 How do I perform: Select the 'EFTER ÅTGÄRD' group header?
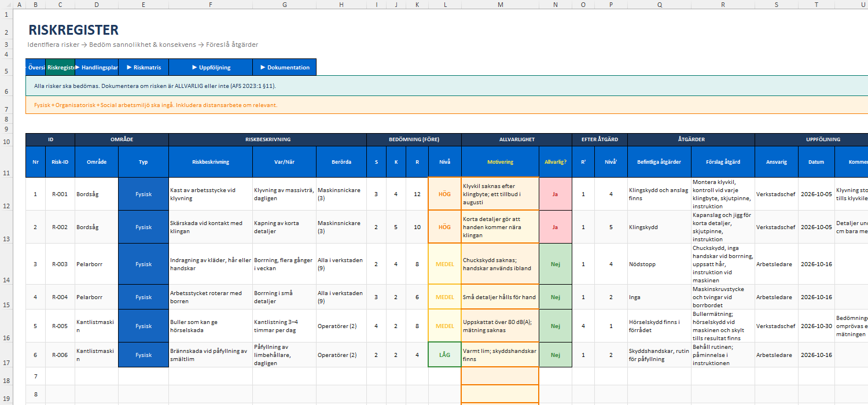click(599, 139)
